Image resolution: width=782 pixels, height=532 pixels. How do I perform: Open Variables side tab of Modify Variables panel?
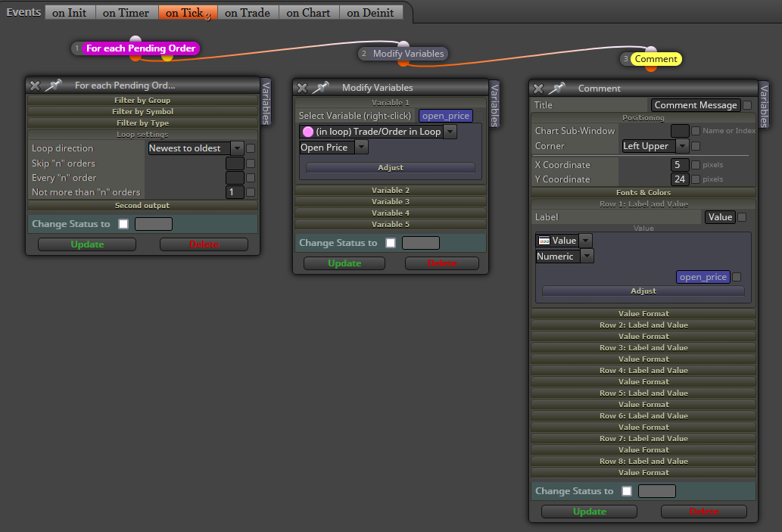coord(494,104)
